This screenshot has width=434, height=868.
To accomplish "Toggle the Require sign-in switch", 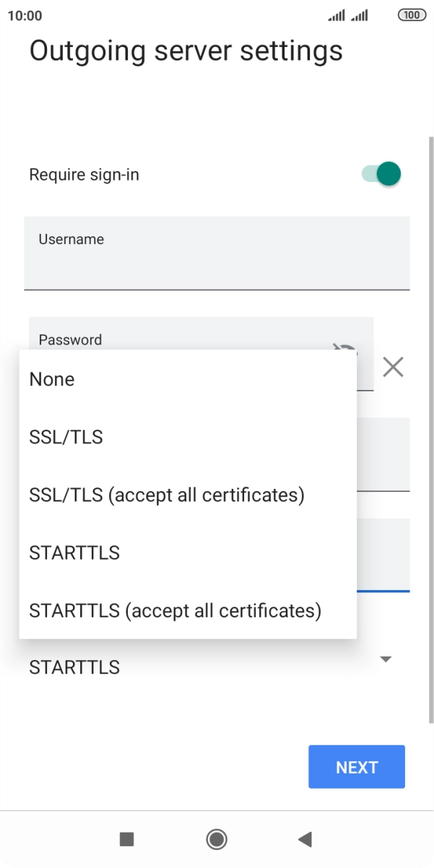I will [381, 174].
